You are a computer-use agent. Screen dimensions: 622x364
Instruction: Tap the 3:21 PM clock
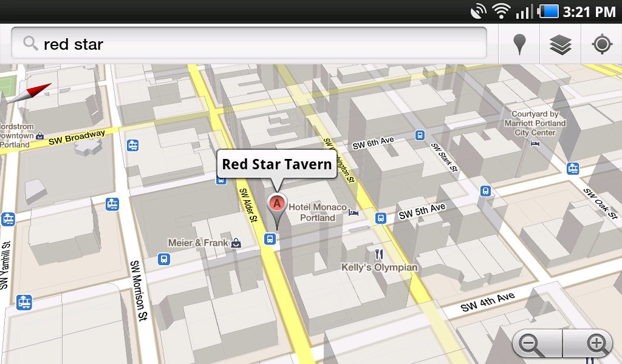click(x=589, y=12)
